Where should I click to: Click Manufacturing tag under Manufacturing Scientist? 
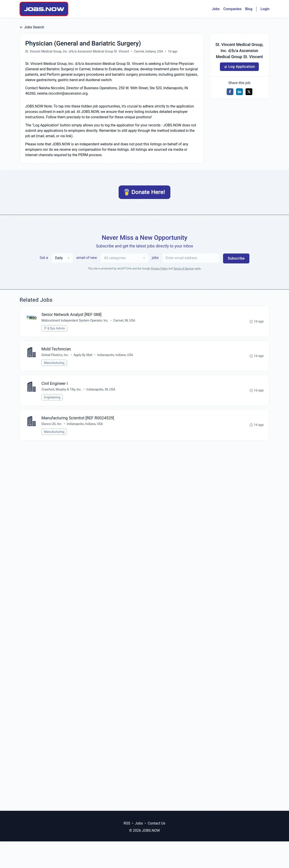click(x=54, y=432)
